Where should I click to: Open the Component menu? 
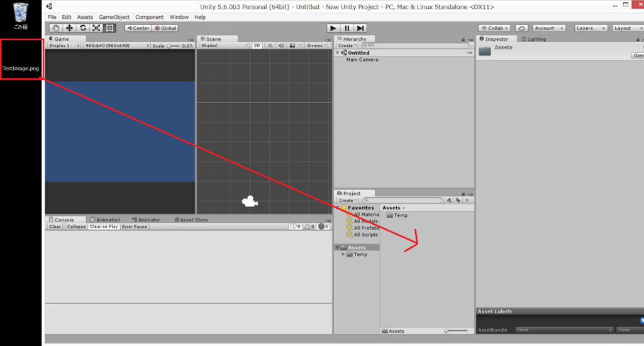click(150, 17)
